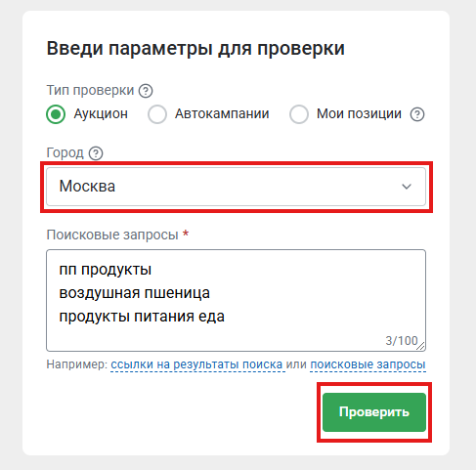Open the help icon beside Тип проверки
This screenshot has width=476, height=470.
pyautogui.click(x=146, y=91)
